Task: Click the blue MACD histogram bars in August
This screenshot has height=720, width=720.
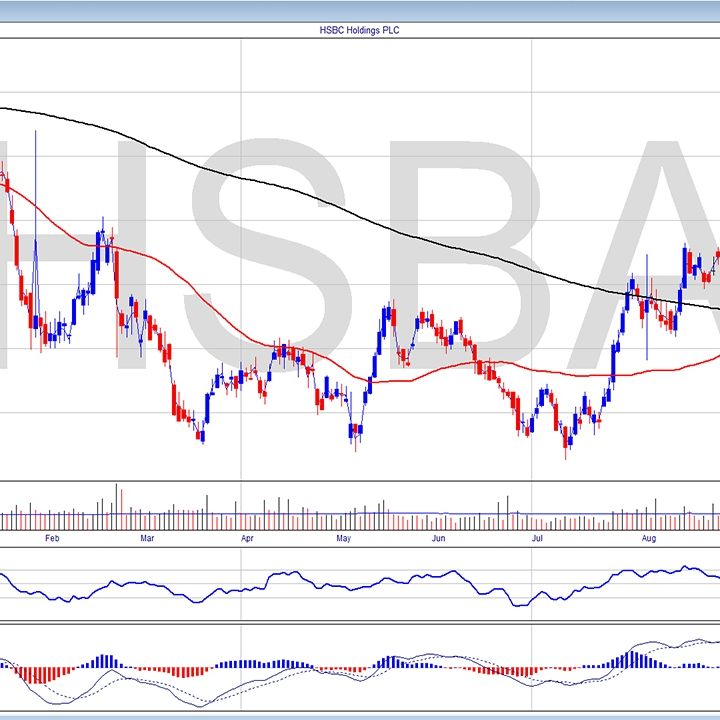Action: pyautogui.click(x=632, y=659)
